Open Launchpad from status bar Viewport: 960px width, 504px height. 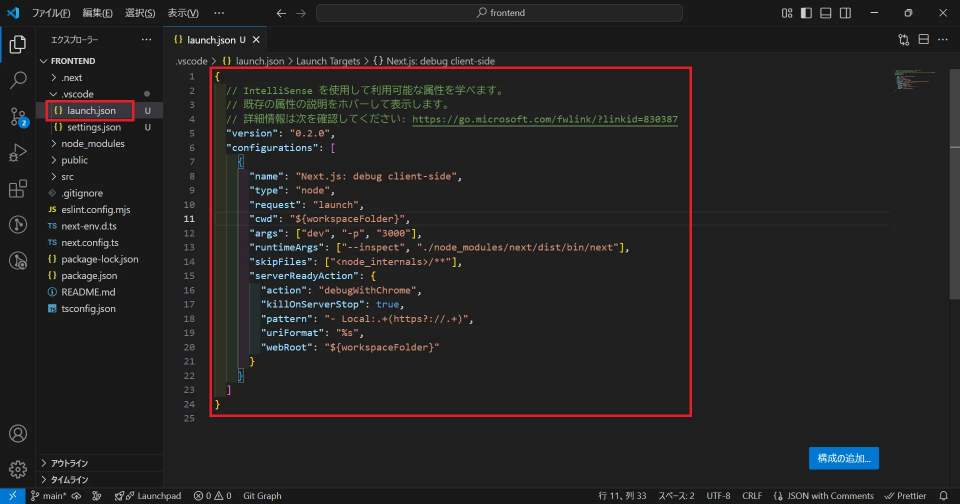point(148,496)
